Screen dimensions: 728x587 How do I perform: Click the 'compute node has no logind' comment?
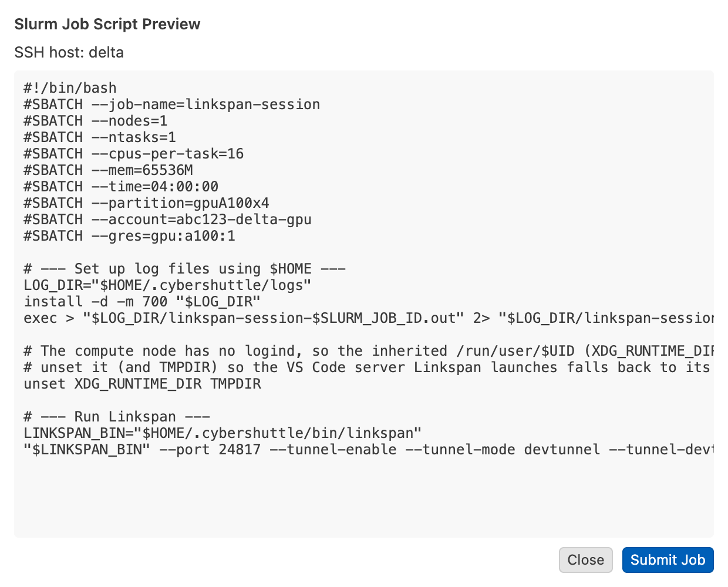coord(369,351)
